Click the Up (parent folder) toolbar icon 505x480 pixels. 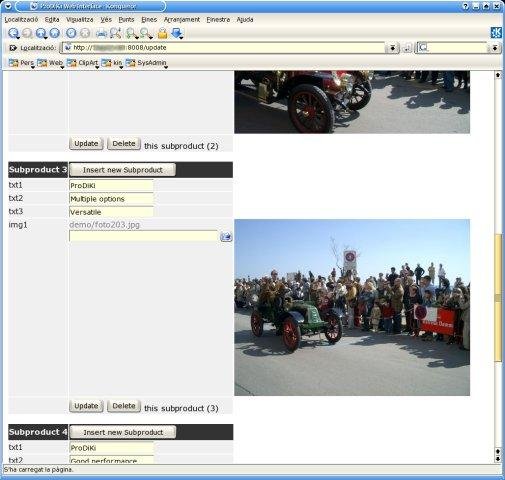click(41, 33)
